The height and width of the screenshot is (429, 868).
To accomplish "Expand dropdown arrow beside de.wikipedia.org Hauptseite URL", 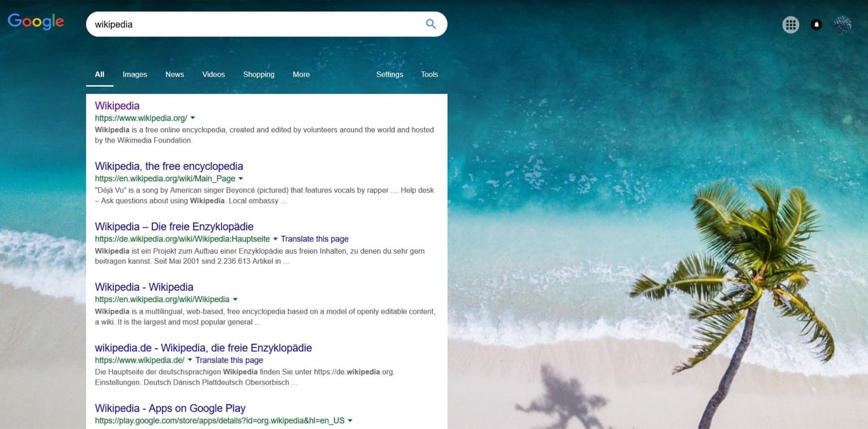I will pyautogui.click(x=275, y=239).
